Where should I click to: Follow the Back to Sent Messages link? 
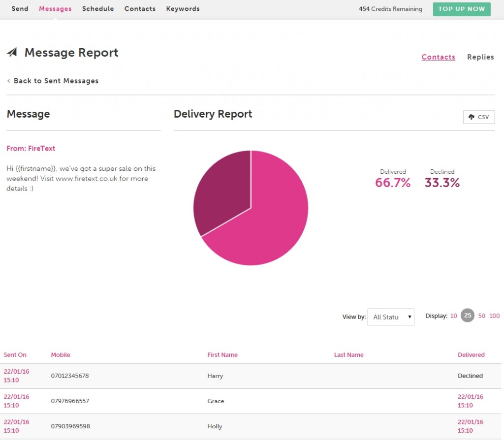[x=56, y=80]
